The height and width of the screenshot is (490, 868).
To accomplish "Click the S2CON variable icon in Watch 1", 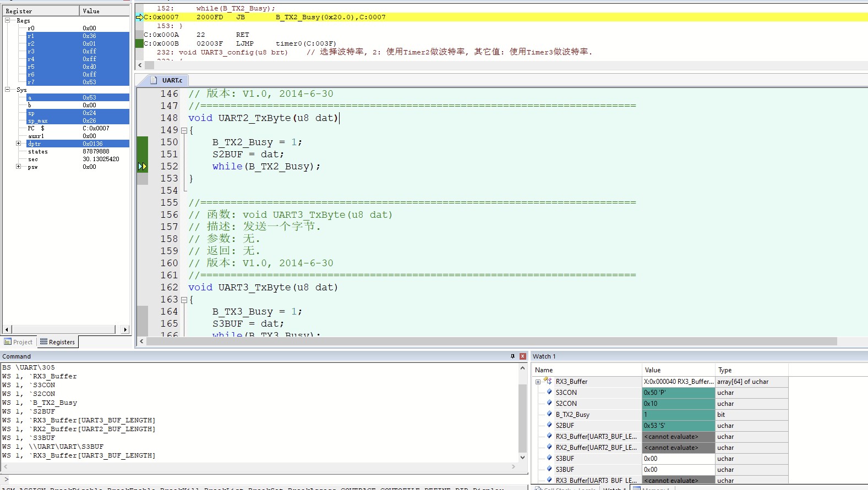I will pyautogui.click(x=549, y=403).
